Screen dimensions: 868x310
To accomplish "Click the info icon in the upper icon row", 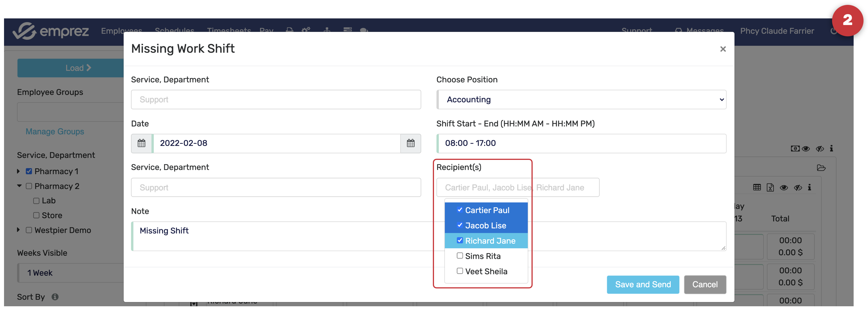I will click(x=831, y=149).
